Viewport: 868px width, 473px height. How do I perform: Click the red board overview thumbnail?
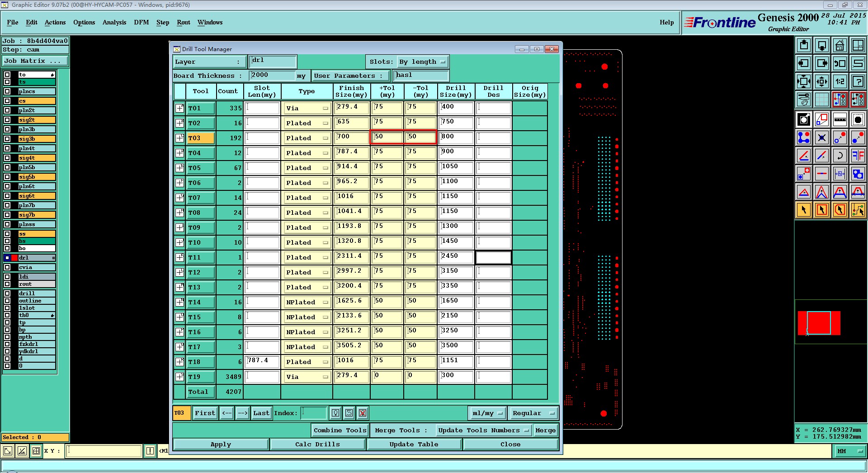[x=819, y=323]
